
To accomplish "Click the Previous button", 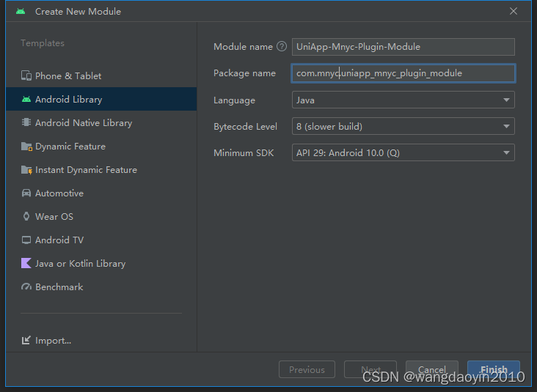I will [307, 369].
